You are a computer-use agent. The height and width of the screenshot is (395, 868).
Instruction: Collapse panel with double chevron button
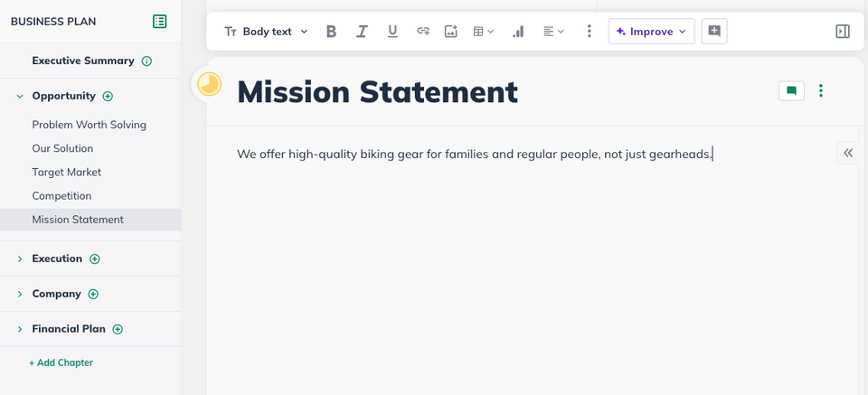(848, 153)
